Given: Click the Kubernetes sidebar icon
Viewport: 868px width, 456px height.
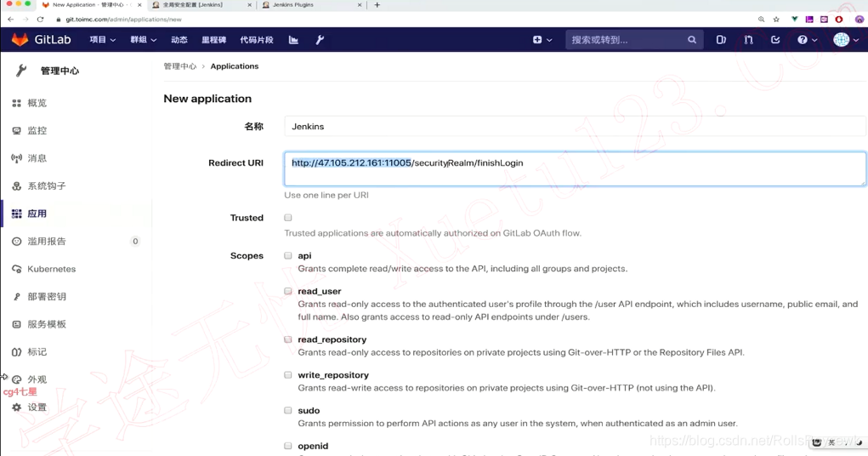Looking at the screenshot, I should tap(17, 270).
